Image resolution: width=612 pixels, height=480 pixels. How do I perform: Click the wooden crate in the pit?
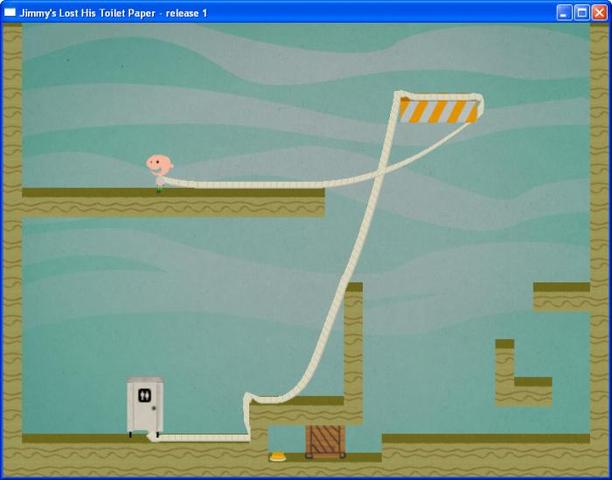pyautogui.click(x=326, y=441)
